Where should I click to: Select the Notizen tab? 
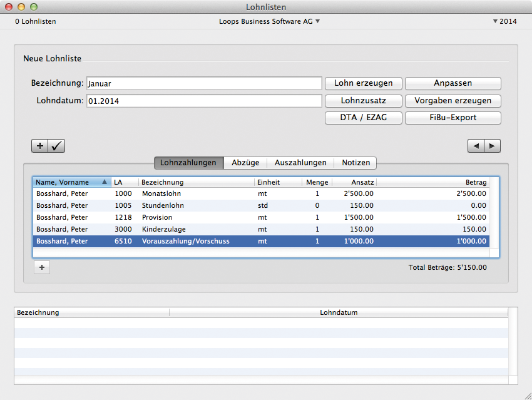click(x=356, y=163)
